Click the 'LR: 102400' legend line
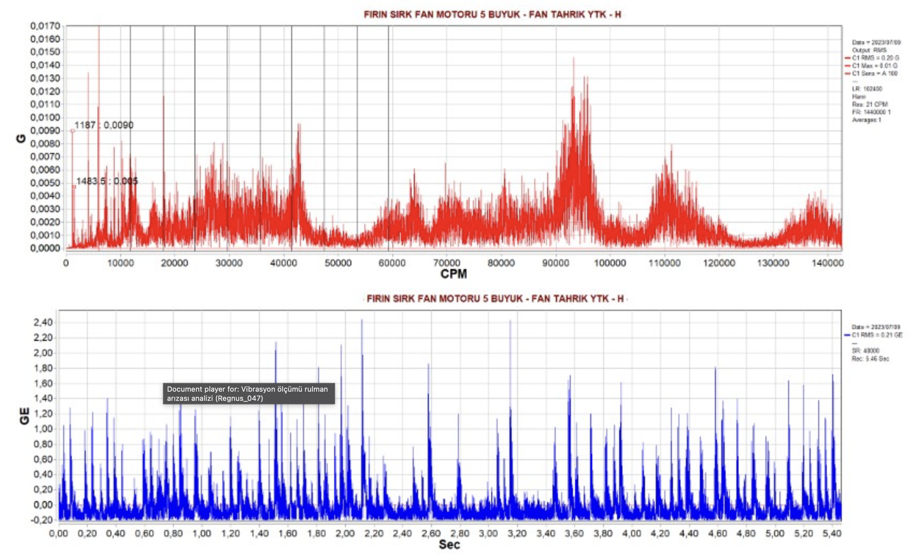The width and height of the screenshot is (924, 560). click(867, 89)
